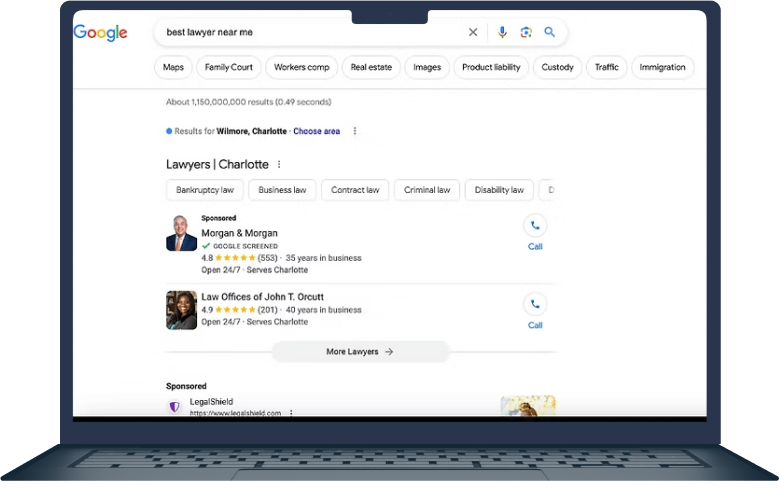Screen dimensions: 779x498
Task: Click the phone icon for Morgan & Morgan
Action: pyautogui.click(x=535, y=226)
